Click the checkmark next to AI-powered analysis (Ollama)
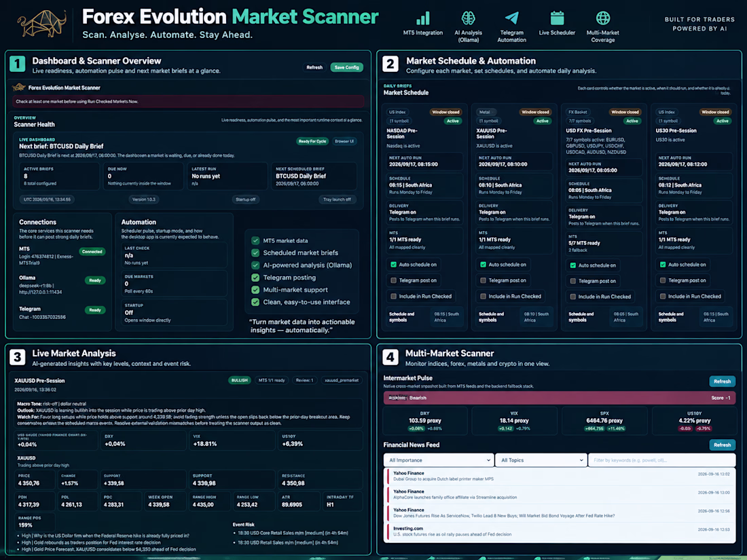Screen dimensions: 747x560 click(x=255, y=265)
